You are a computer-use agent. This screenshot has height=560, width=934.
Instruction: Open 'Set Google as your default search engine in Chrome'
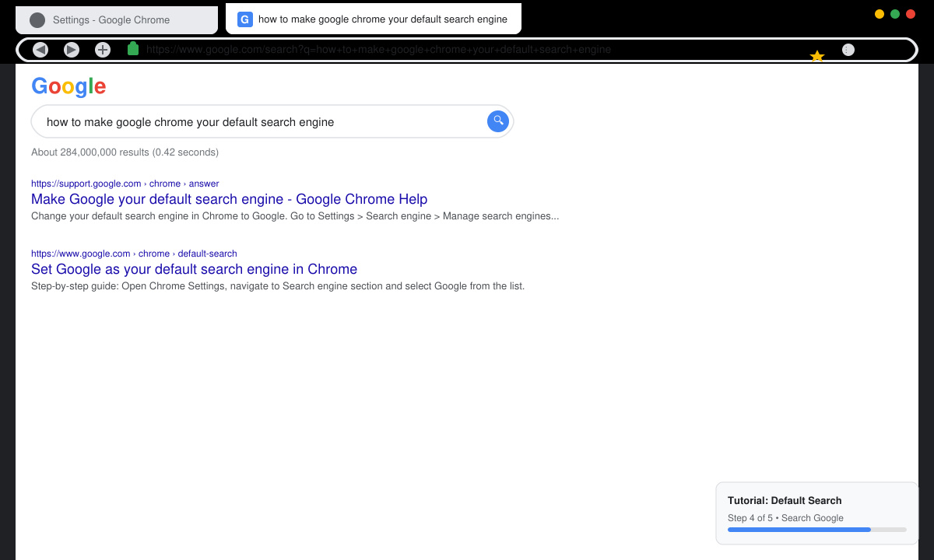point(195,269)
